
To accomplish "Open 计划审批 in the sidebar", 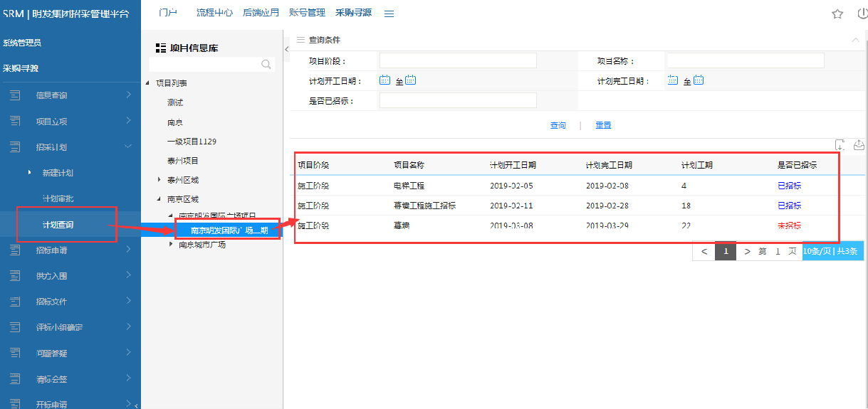I will (58, 198).
